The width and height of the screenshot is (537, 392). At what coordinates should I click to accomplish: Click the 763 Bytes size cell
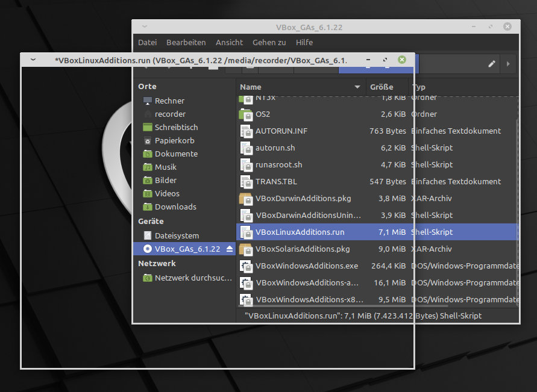pos(388,131)
